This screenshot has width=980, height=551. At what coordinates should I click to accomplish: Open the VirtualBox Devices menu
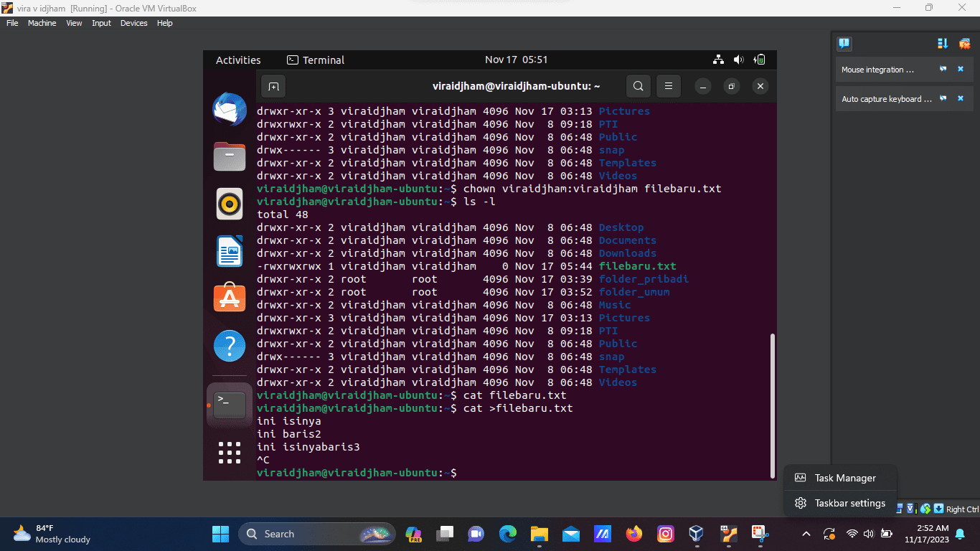pyautogui.click(x=133, y=23)
